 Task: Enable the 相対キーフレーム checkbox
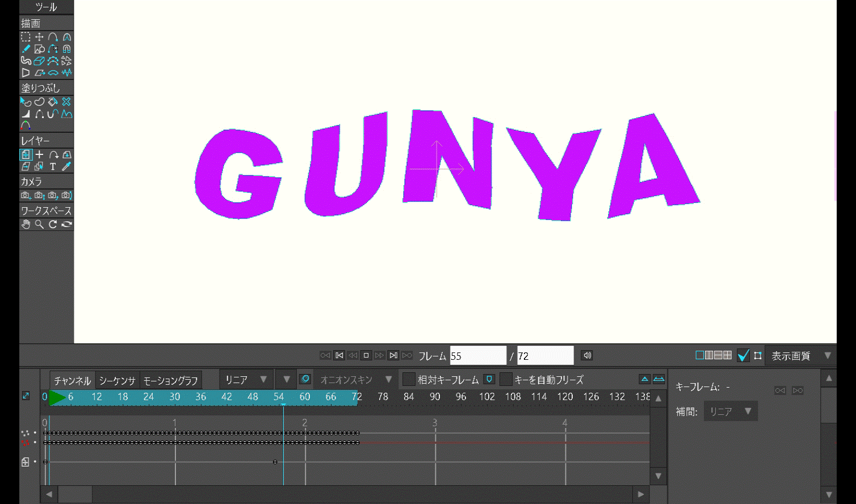(409, 379)
